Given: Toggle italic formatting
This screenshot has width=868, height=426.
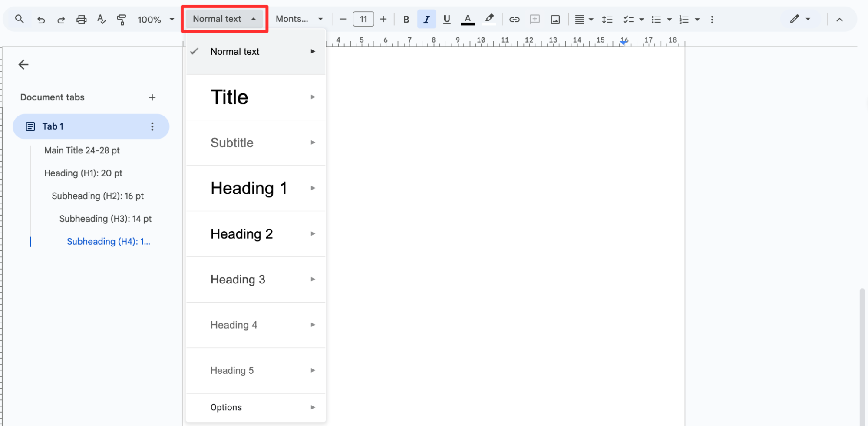Looking at the screenshot, I should [426, 20].
